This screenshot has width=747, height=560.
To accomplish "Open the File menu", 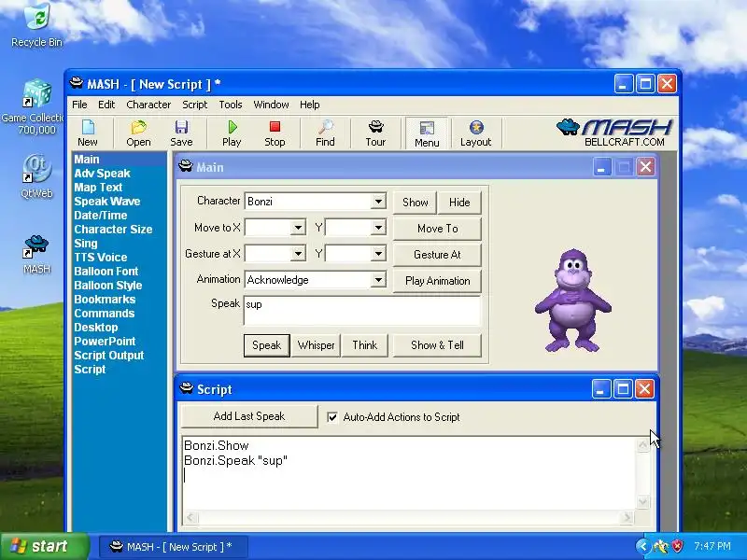I will click(79, 105).
